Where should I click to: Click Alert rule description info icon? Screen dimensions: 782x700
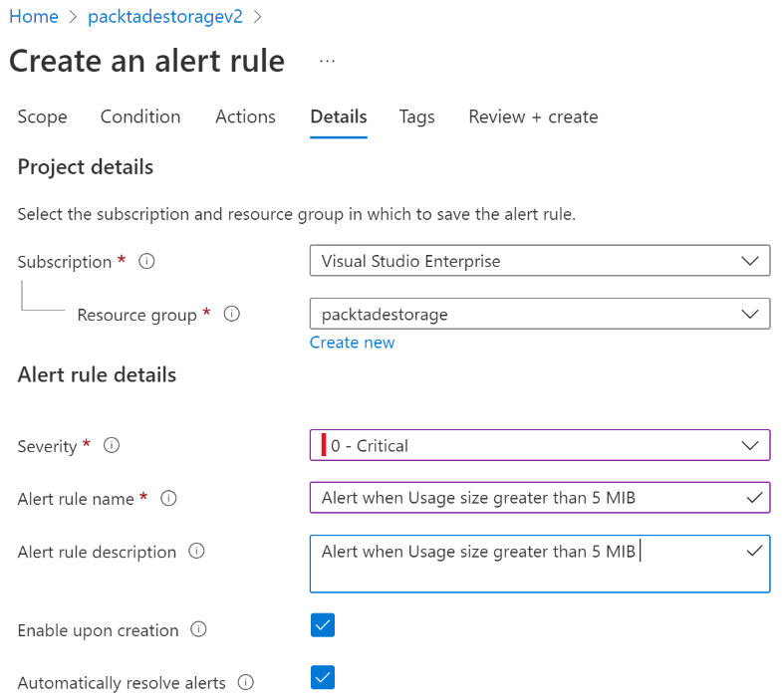click(x=196, y=551)
